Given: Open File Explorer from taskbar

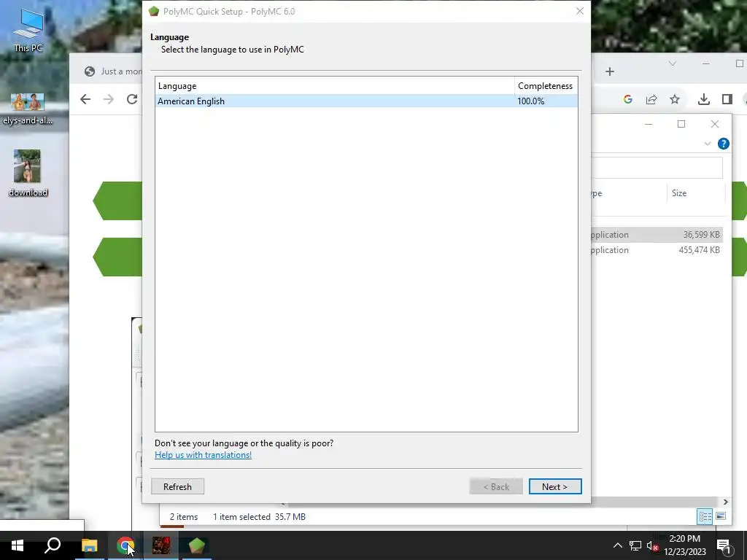Looking at the screenshot, I should click(89, 545).
